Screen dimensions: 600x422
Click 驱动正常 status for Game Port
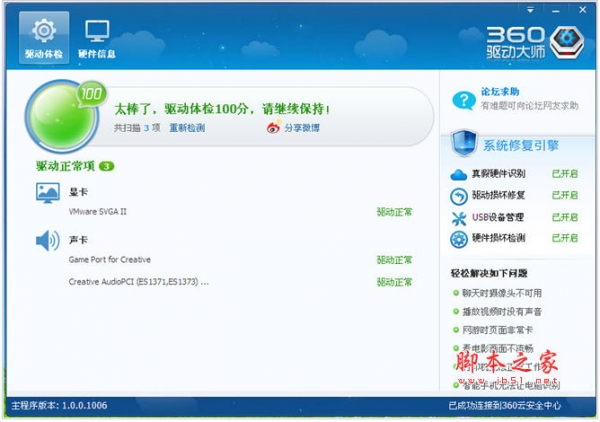(x=395, y=260)
